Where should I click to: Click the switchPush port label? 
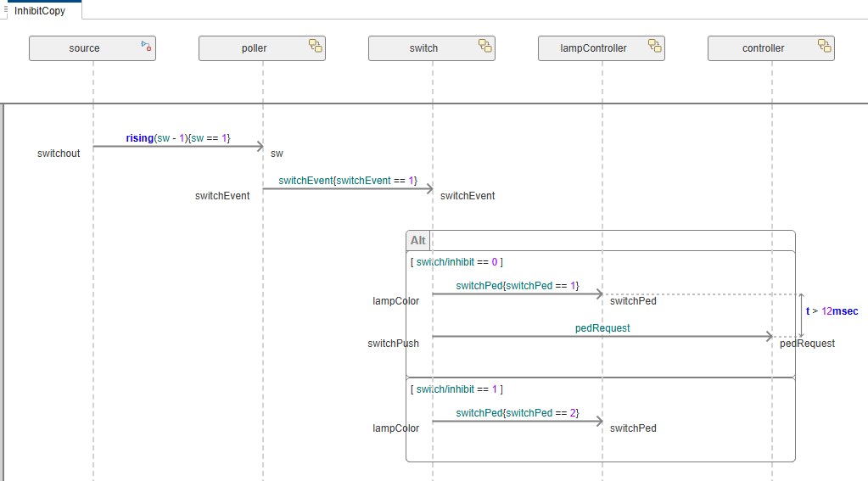393,344
